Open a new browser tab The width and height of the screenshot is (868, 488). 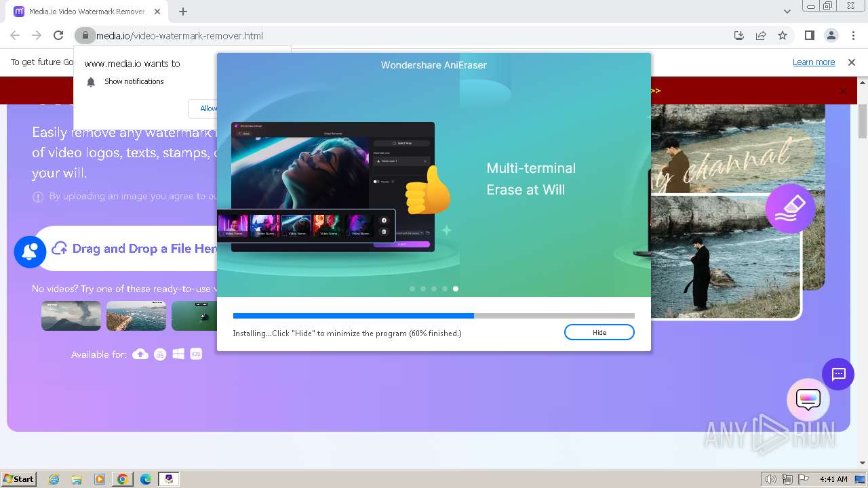point(183,12)
